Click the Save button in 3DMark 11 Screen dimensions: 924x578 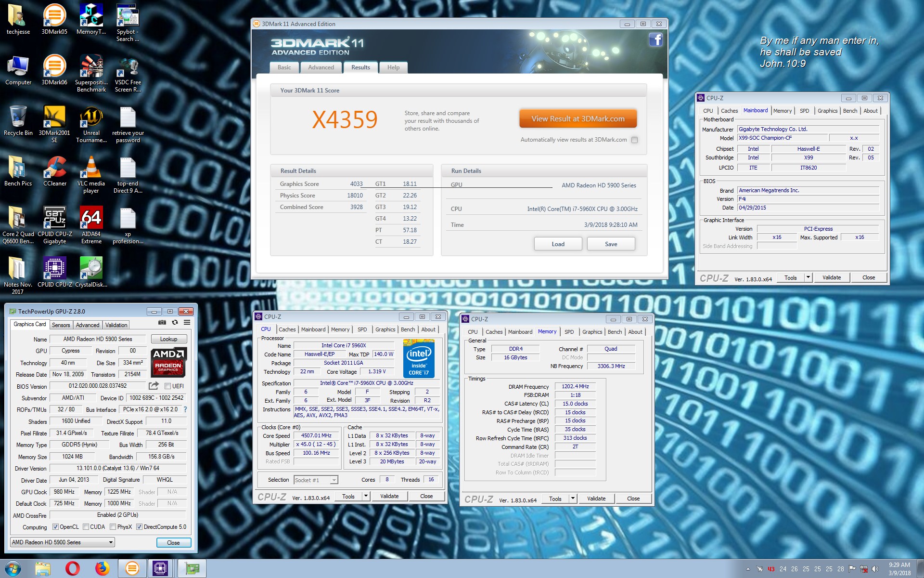click(x=611, y=244)
